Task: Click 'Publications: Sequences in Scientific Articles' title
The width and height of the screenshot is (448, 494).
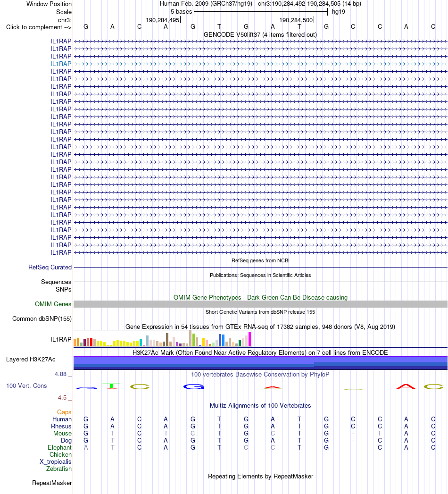Action: pos(260,275)
